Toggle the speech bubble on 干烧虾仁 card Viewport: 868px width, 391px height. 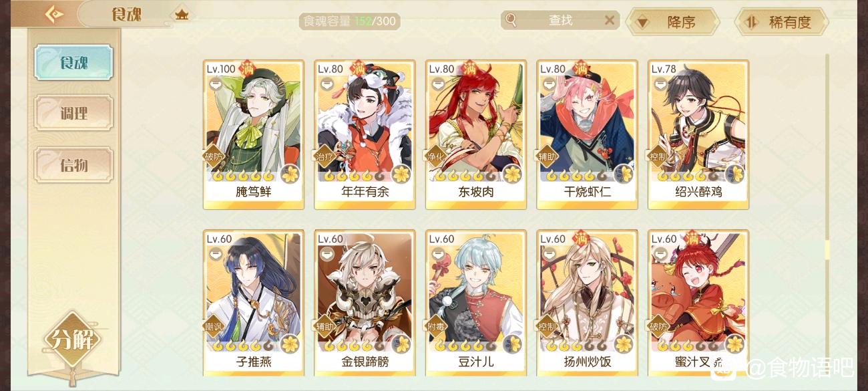pyautogui.click(x=550, y=84)
